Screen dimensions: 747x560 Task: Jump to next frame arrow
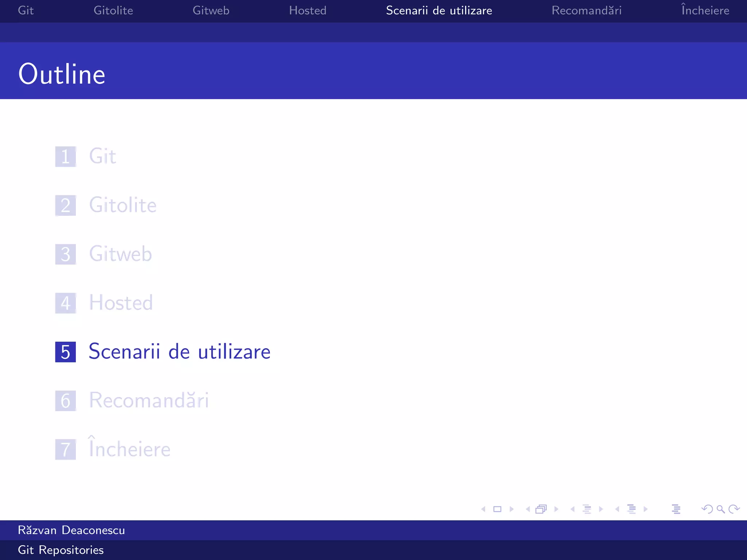556,509
